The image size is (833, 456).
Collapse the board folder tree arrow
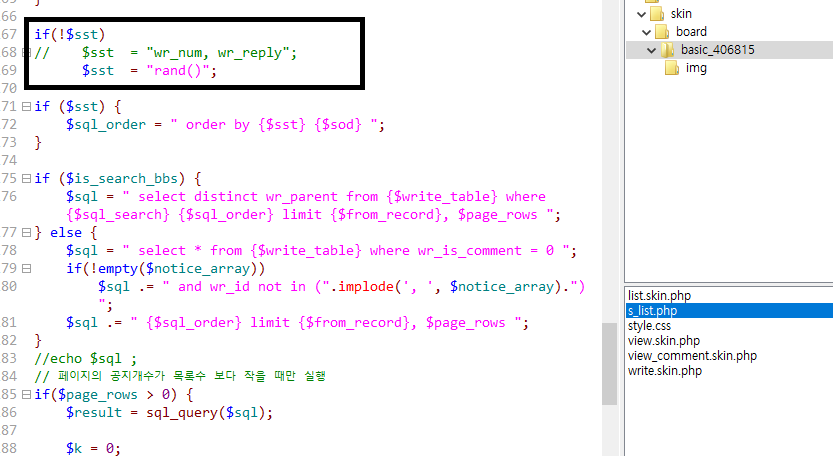pos(646,32)
